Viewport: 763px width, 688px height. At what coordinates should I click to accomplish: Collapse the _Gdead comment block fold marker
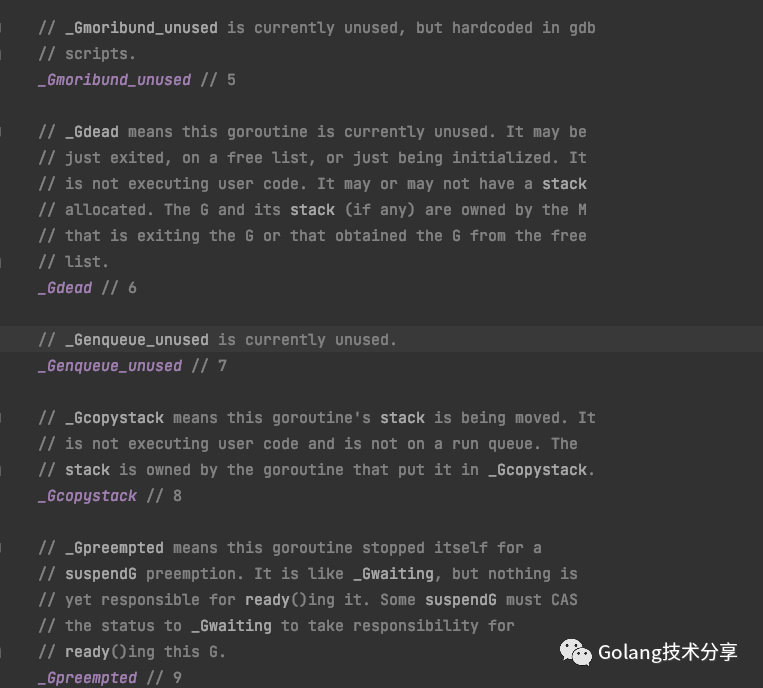pyautogui.click(x=1, y=132)
